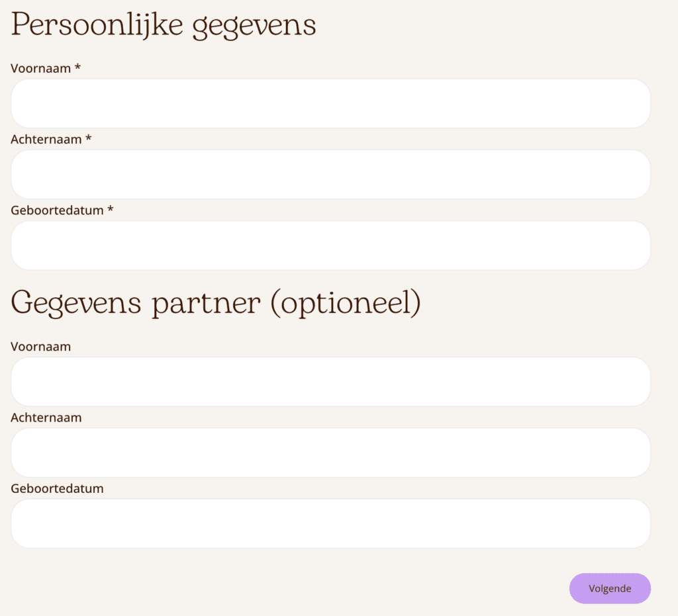Click the asterisk beside the Achternaam label
This screenshot has height=616, width=678.
(88, 138)
